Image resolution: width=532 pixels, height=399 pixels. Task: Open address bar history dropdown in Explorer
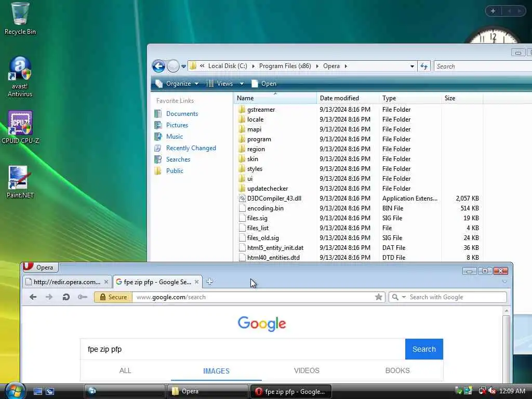(412, 66)
